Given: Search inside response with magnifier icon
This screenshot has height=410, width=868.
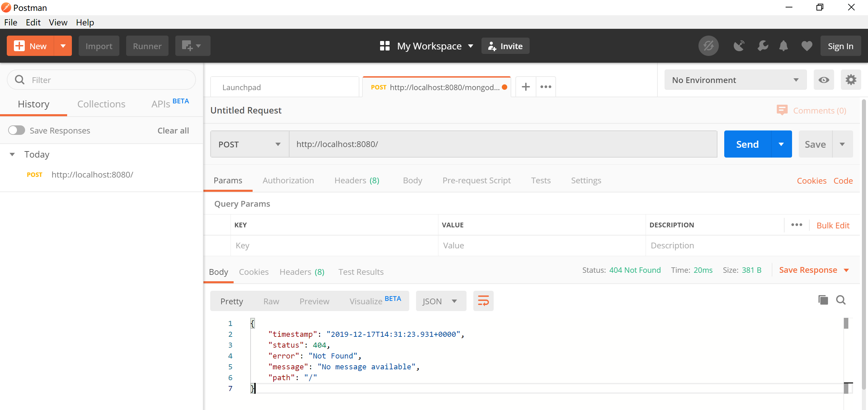Looking at the screenshot, I should (841, 300).
